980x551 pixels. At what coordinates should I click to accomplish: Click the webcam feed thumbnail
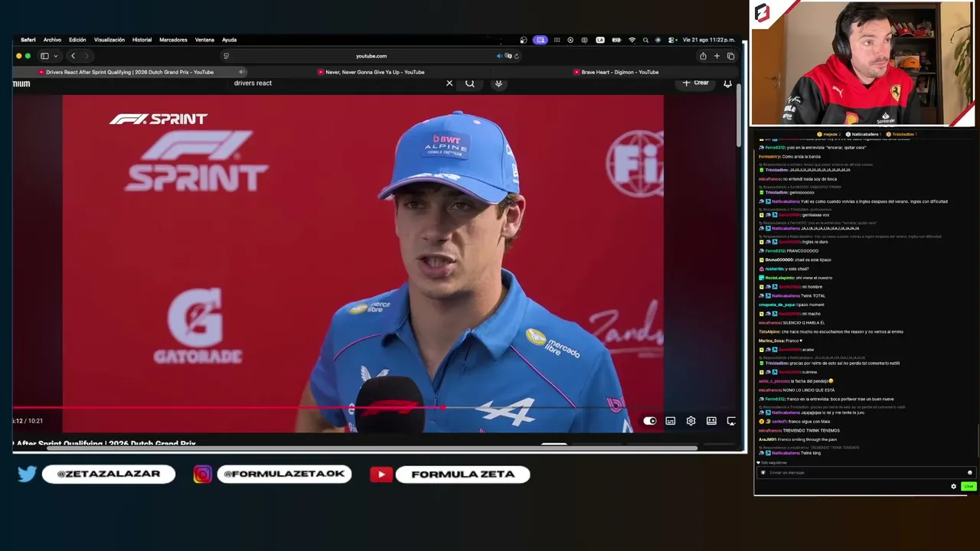pos(863,64)
